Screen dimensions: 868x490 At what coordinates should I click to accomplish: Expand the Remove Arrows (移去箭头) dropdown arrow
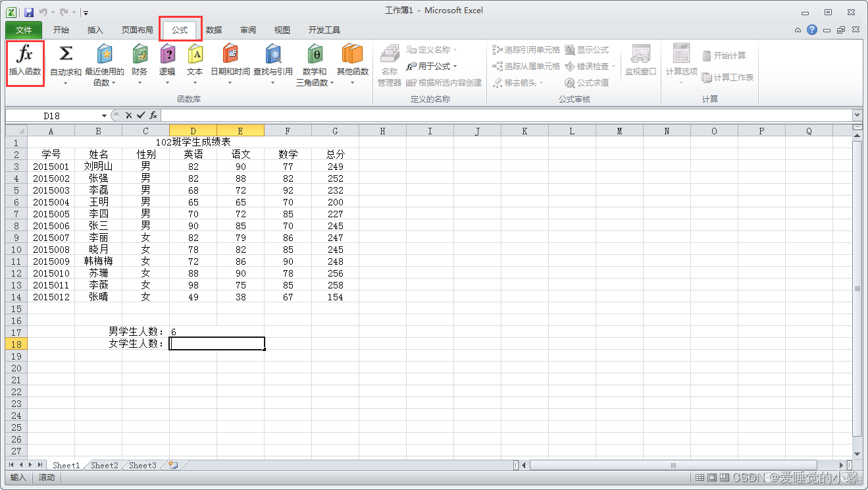pos(541,83)
